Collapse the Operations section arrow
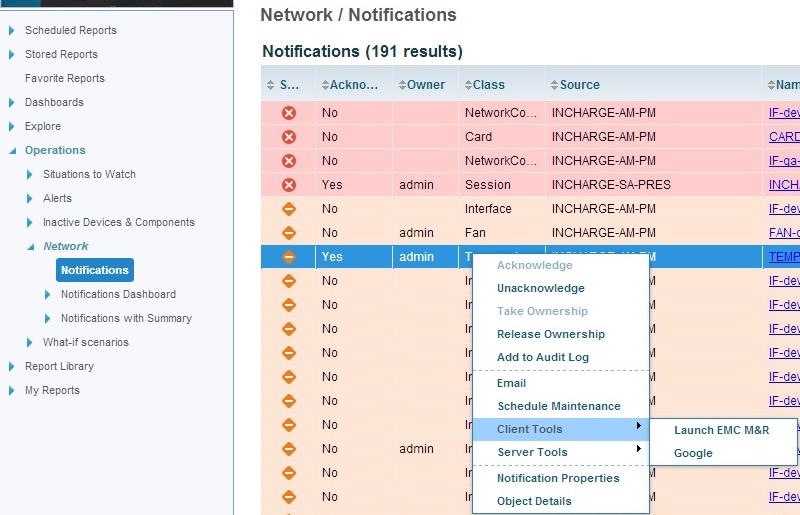 (x=12, y=151)
